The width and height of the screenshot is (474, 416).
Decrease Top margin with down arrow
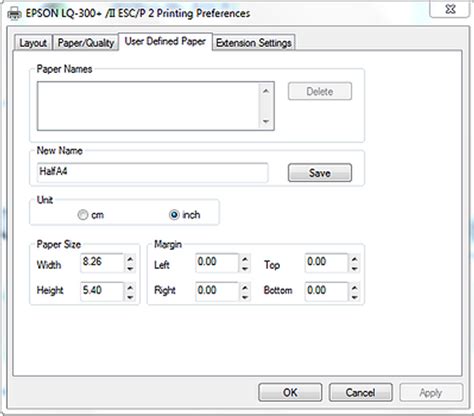[355, 268]
